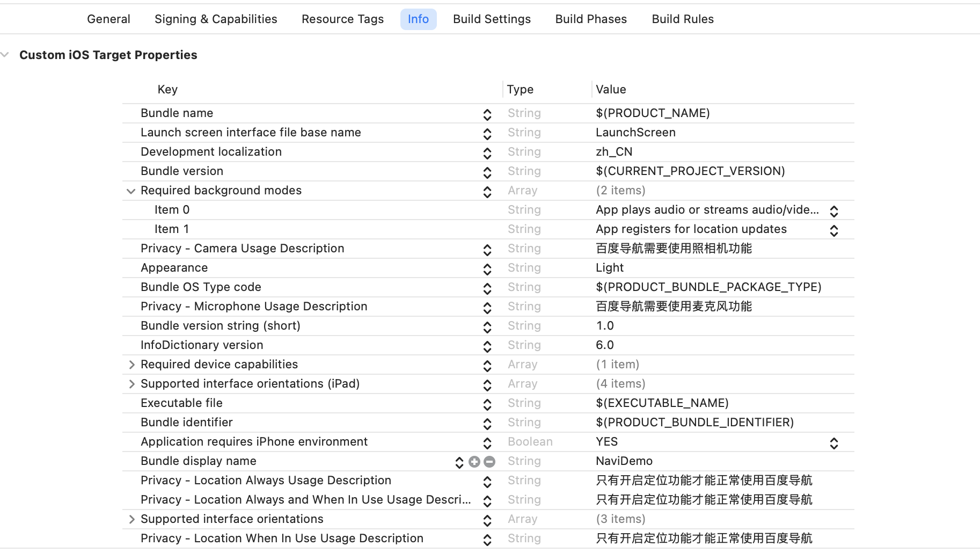Expand Supported interface orientations (iPad) row

pos(131,384)
